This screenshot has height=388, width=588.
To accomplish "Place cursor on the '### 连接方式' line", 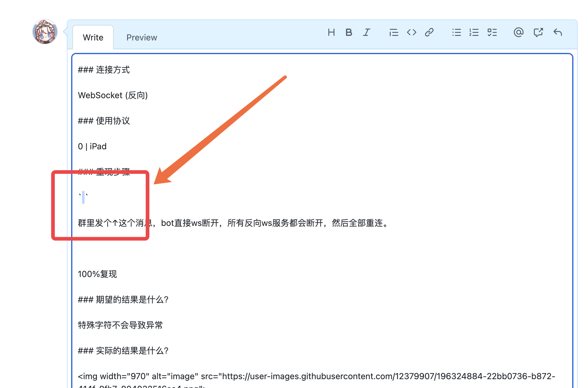I will [104, 70].
